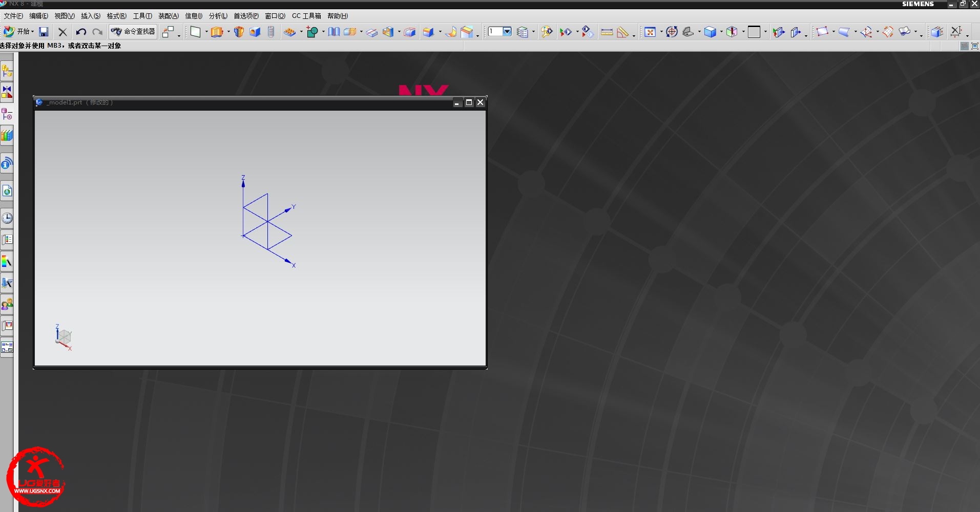Open the 插入(S) menu
Viewport: 980px width, 512px height.
pyautogui.click(x=91, y=16)
